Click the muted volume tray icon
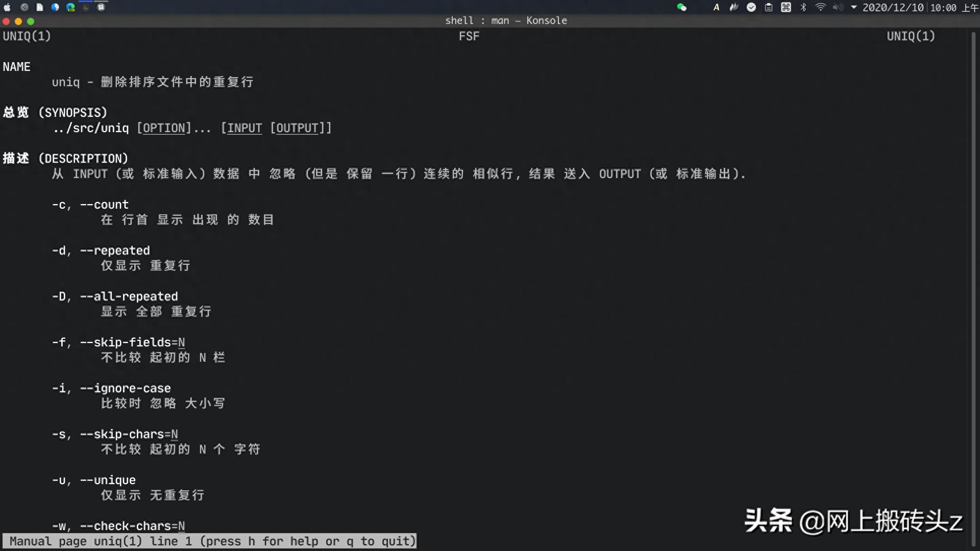Image resolution: width=980 pixels, height=551 pixels. (x=838, y=7)
